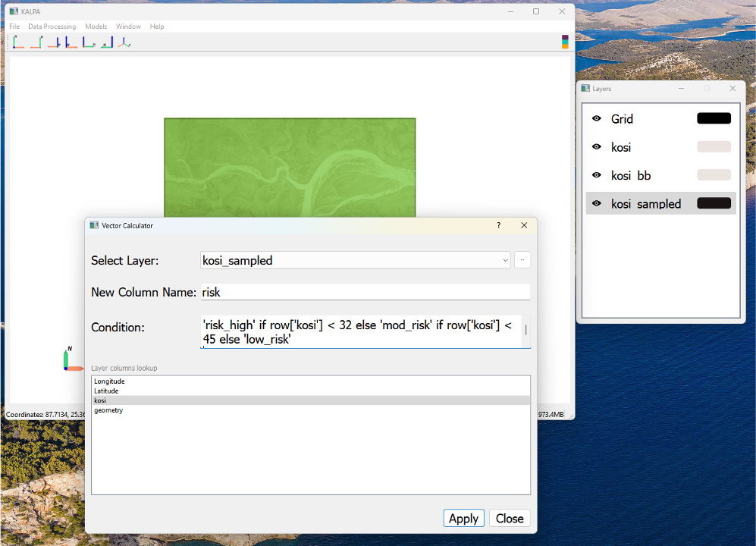Open the Data Processing menu
756x546 pixels.
(52, 26)
